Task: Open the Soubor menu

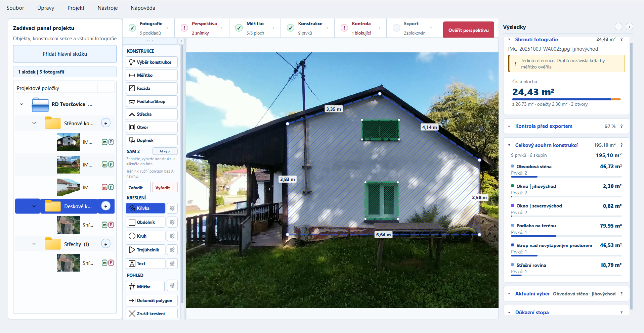Action: pos(15,8)
